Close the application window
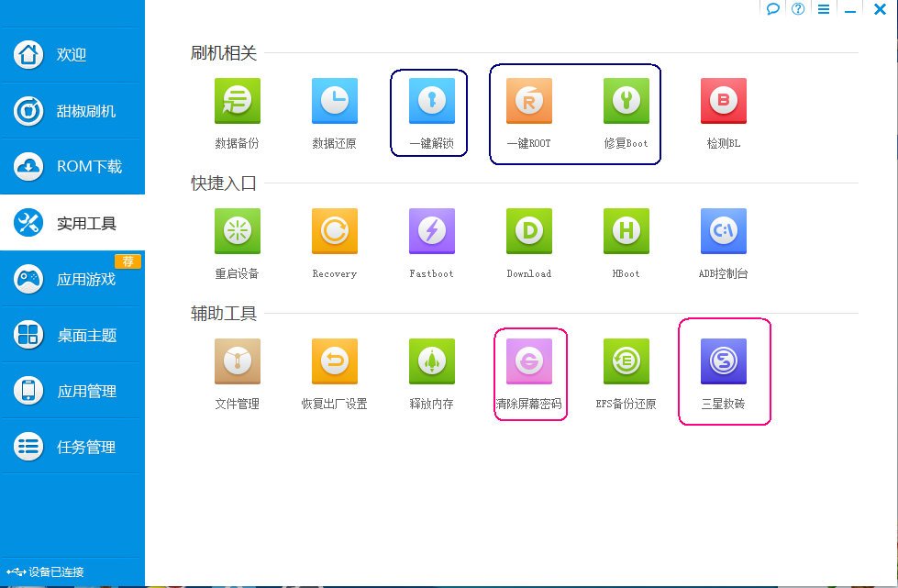The image size is (898, 588). [x=880, y=8]
